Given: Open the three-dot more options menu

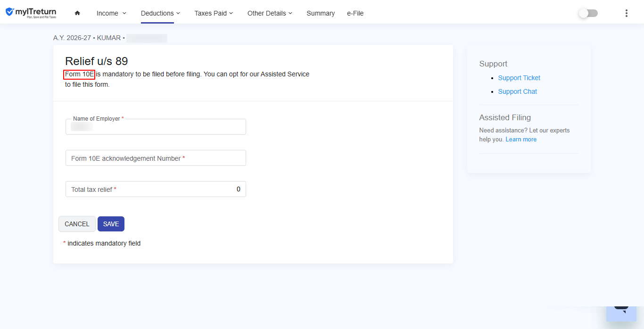Looking at the screenshot, I should [x=627, y=13].
